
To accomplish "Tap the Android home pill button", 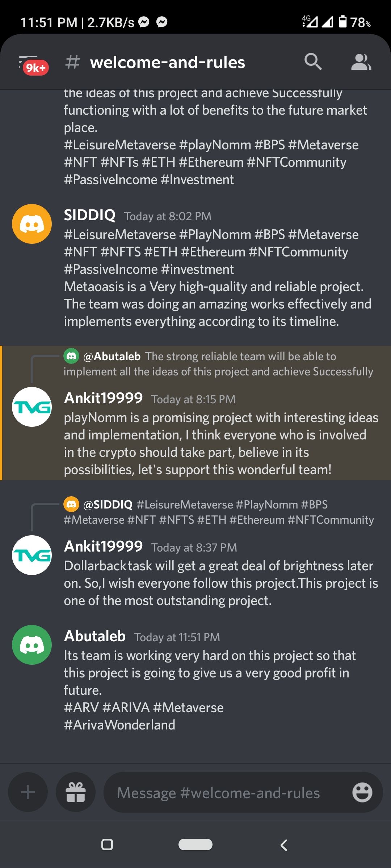I will coord(195,844).
